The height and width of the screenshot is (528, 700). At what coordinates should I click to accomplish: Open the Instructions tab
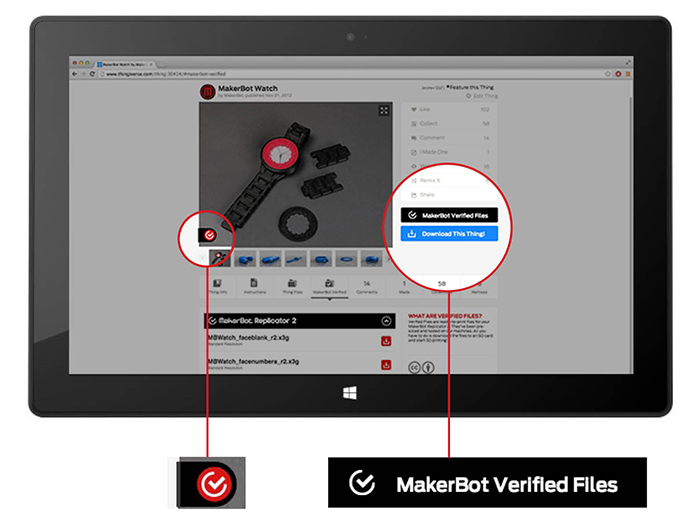(x=255, y=286)
